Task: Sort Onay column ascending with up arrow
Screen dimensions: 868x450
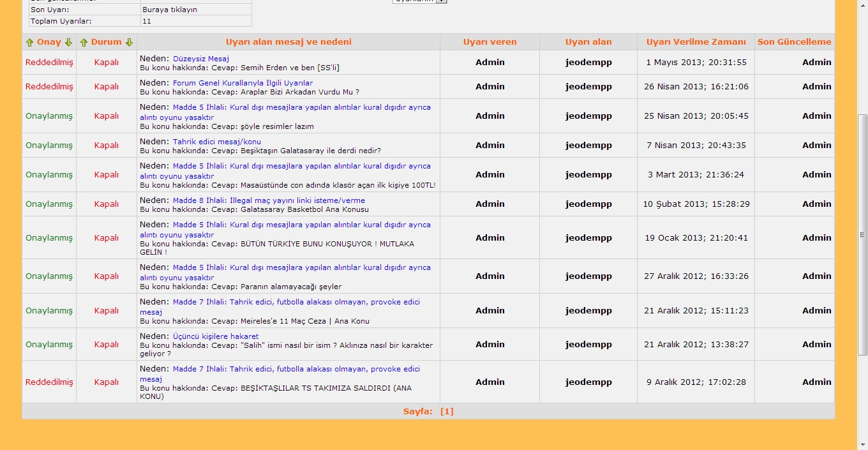Action: coord(29,42)
